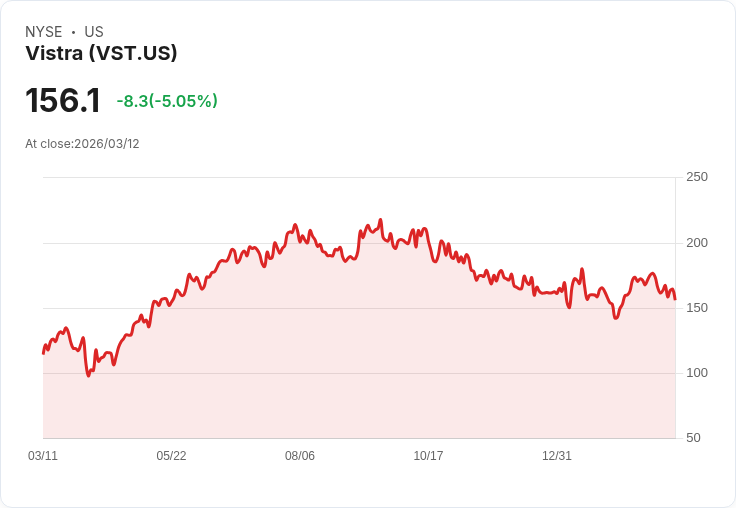The height and width of the screenshot is (508, 736).
Task: Click the 156.1 current price
Action: point(63,100)
